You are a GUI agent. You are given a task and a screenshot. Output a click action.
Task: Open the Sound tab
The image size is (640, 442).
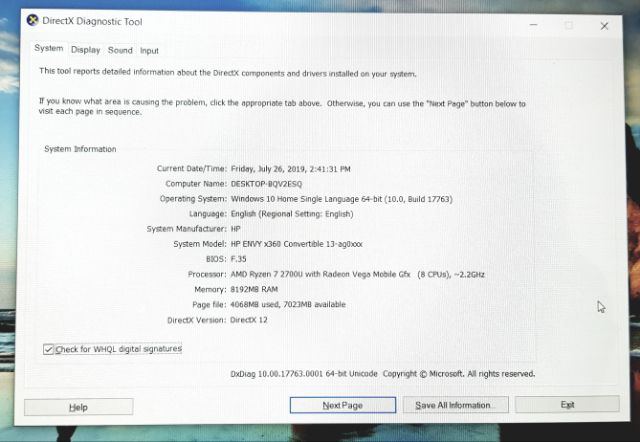[x=120, y=50]
